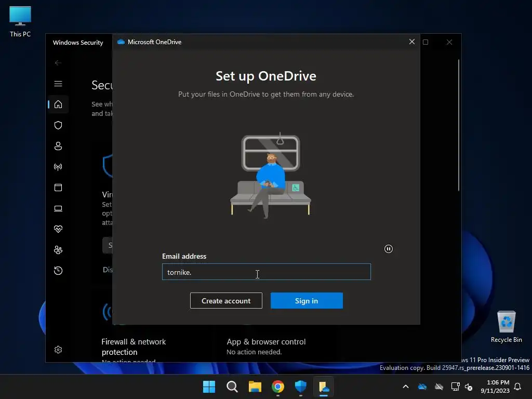Click App & browser control heading
Image resolution: width=532 pixels, height=399 pixels.
[x=266, y=342]
